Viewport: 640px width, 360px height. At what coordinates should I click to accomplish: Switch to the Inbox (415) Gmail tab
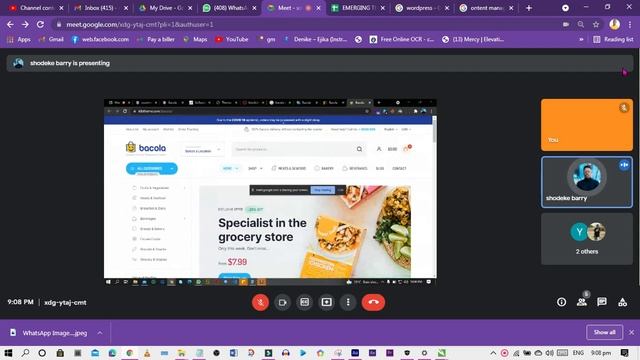pos(99,8)
